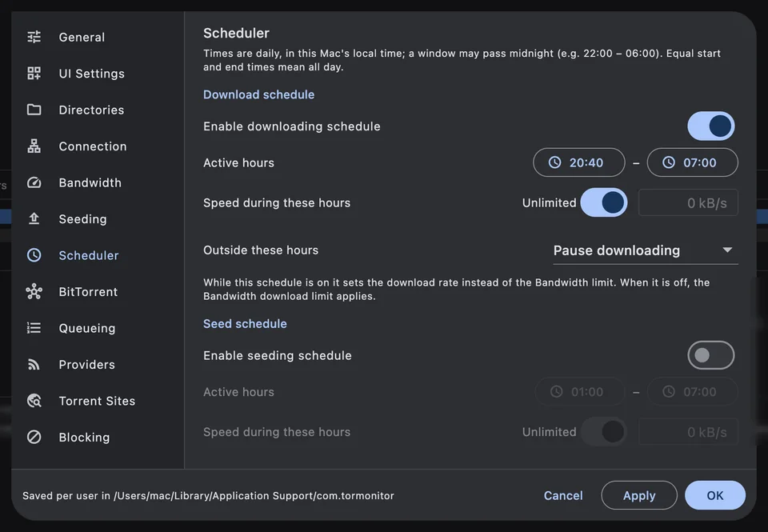Click Active hours label in Download schedule
The height and width of the screenshot is (532, 768).
pos(238,162)
